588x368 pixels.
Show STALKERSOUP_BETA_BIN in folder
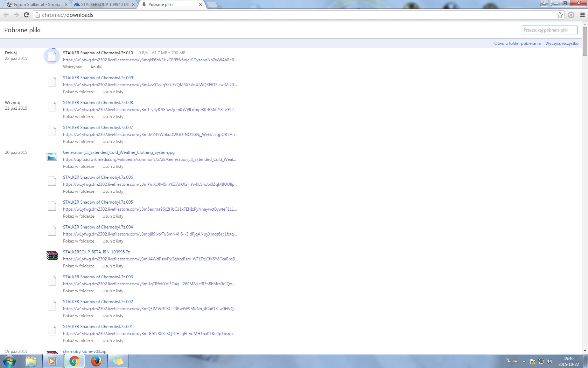[79, 266]
